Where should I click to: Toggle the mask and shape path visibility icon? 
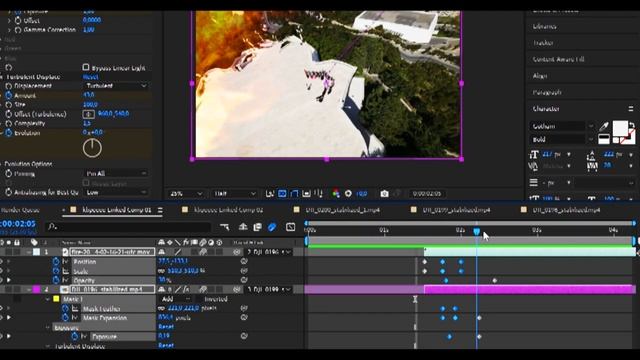[x=294, y=193]
